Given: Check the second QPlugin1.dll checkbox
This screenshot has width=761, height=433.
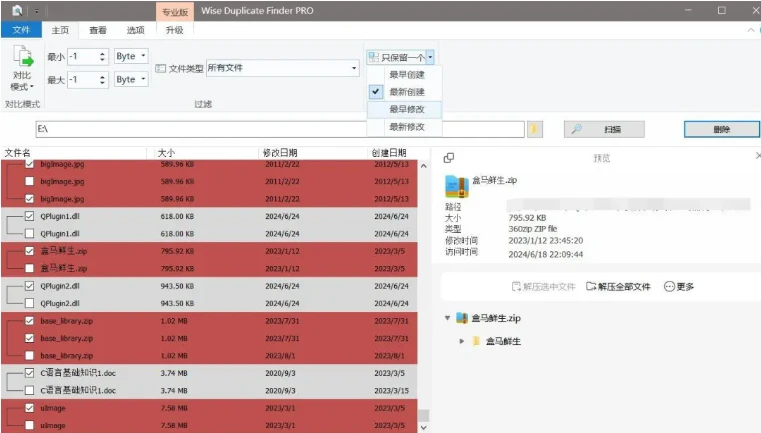Looking at the screenshot, I should [x=29, y=233].
